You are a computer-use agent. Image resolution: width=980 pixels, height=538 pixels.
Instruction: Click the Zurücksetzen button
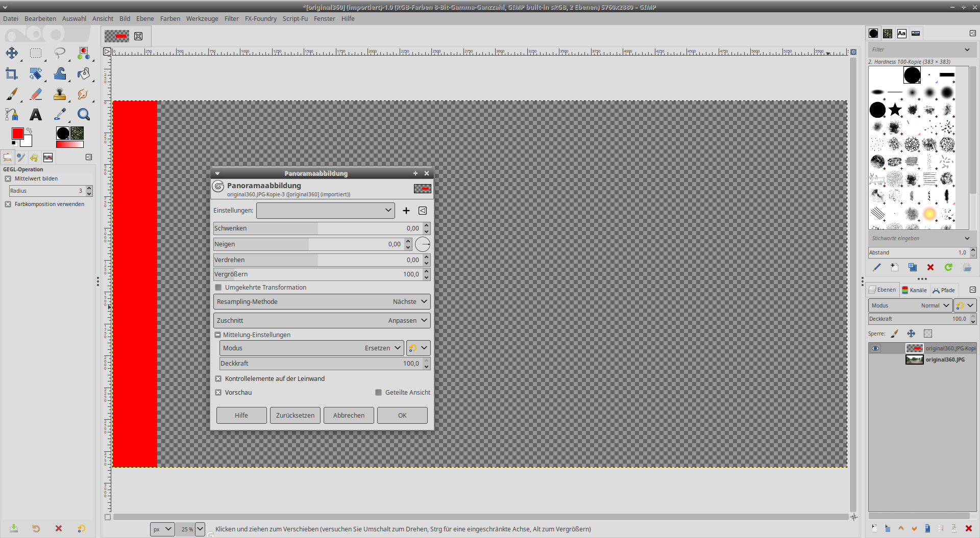[295, 416]
